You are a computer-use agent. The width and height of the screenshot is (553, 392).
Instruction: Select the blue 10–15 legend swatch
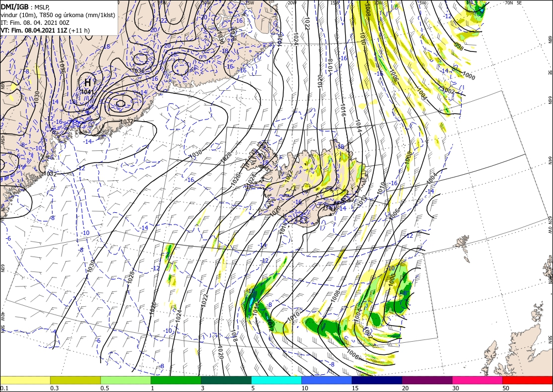[x=327, y=380]
